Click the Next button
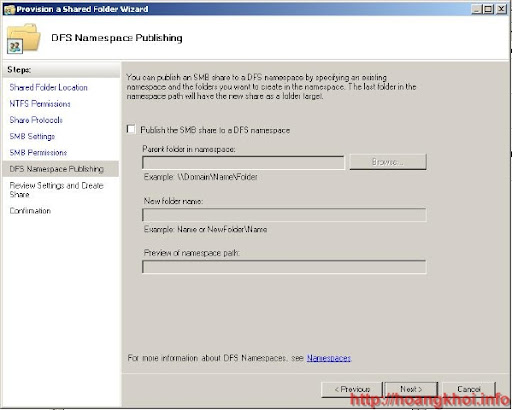512x410 pixels. click(x=411, y=389)
